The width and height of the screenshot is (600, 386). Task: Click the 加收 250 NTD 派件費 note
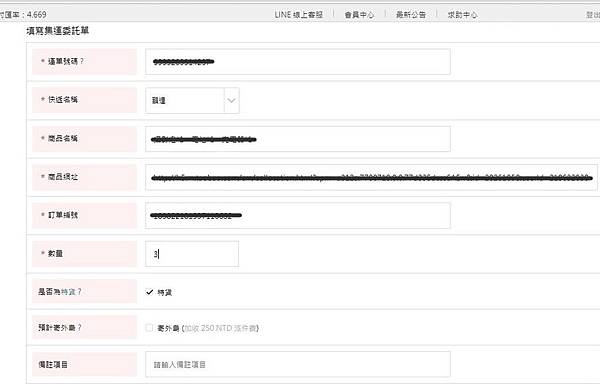click(220, 328)
